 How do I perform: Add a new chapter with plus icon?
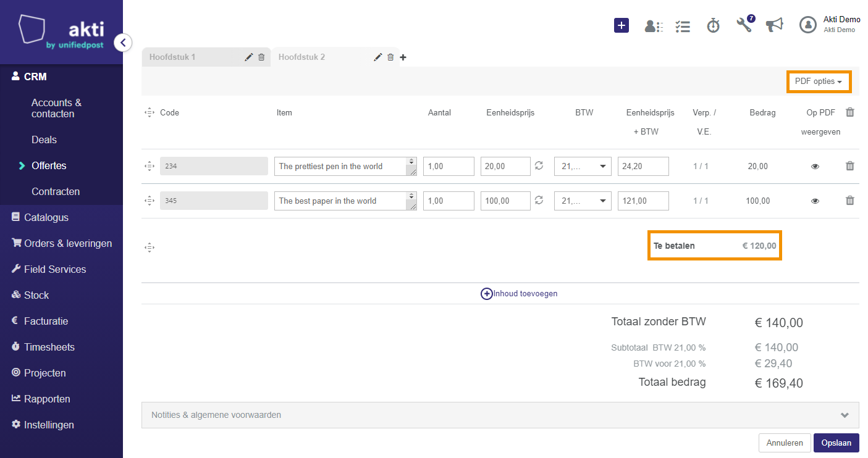click(403, 57)
